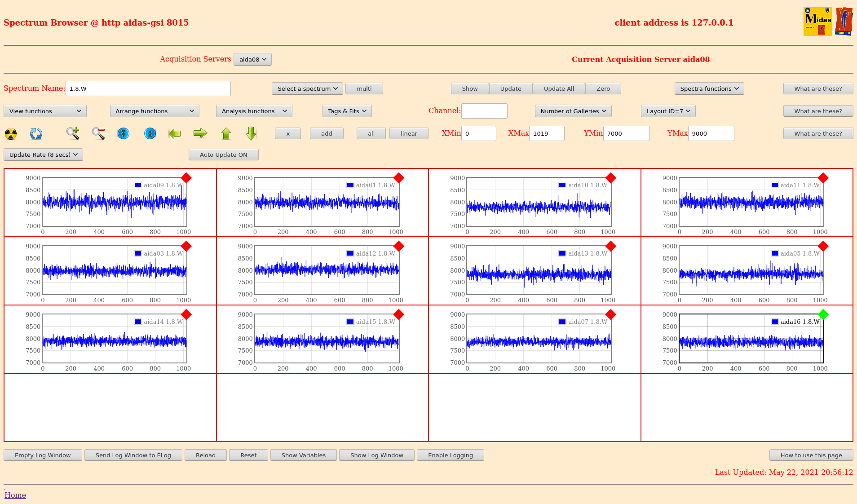The image size is (857, 504).
Task: Expand the Update Rate dropdown
Action: click(x=43, y=155)
